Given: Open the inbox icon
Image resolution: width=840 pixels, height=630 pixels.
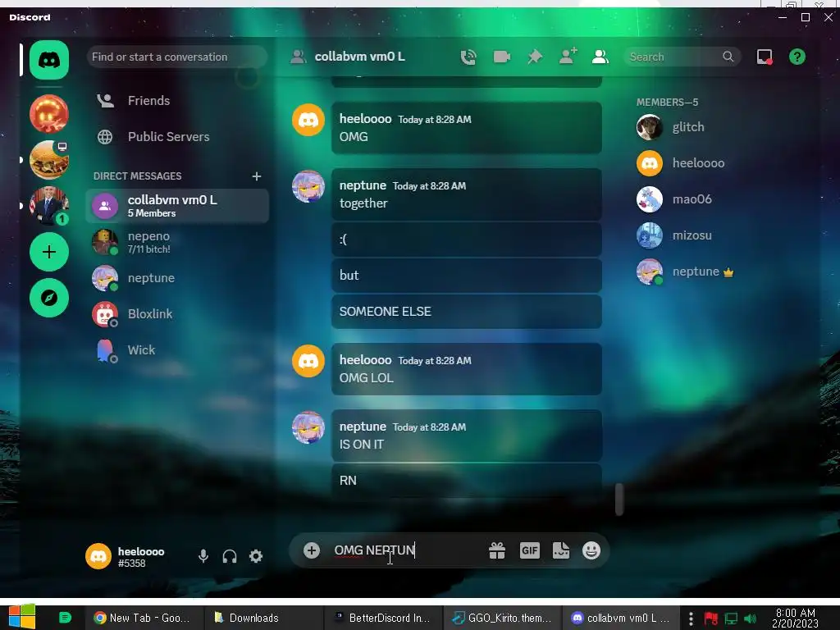Looking at the screenshot, I should [x=765, y=57].
